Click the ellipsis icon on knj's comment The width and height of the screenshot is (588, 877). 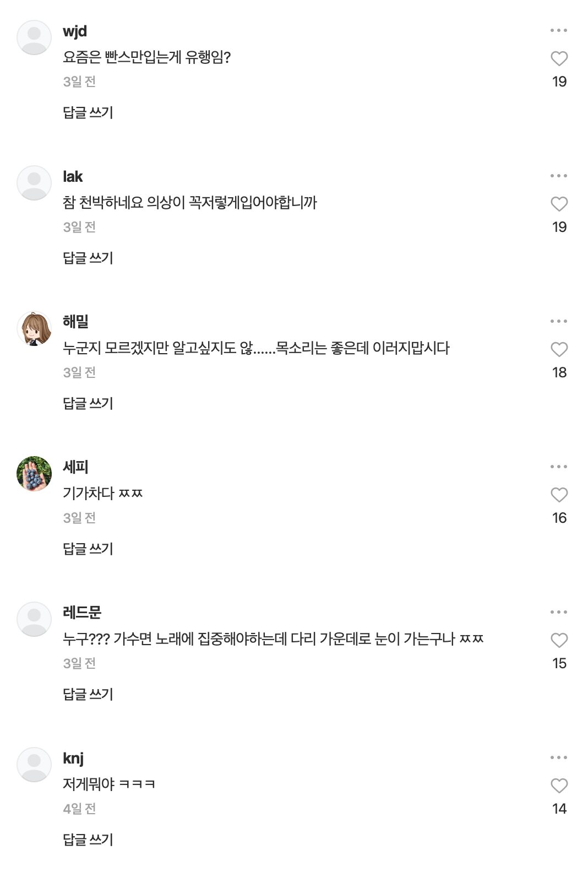click(x=558, y=757)
